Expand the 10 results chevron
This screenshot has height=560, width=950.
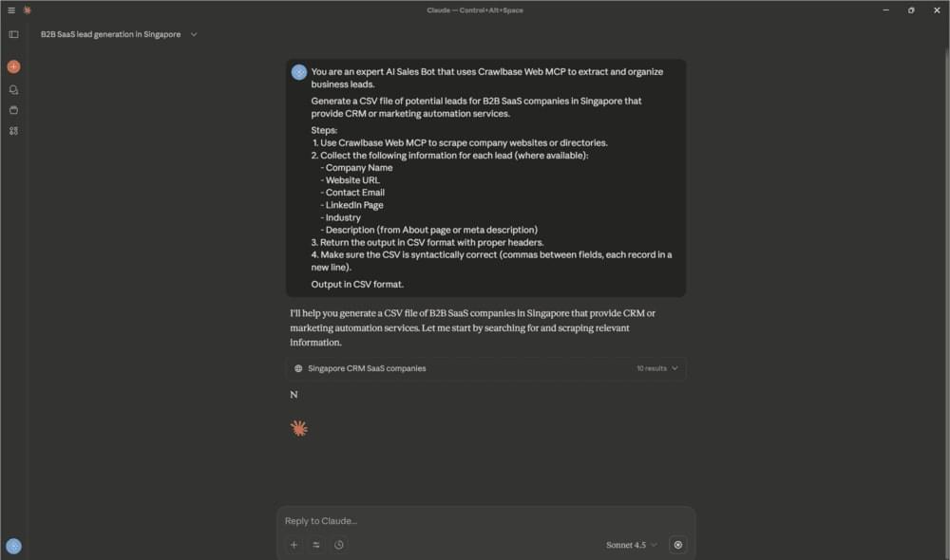pos(674,368)
